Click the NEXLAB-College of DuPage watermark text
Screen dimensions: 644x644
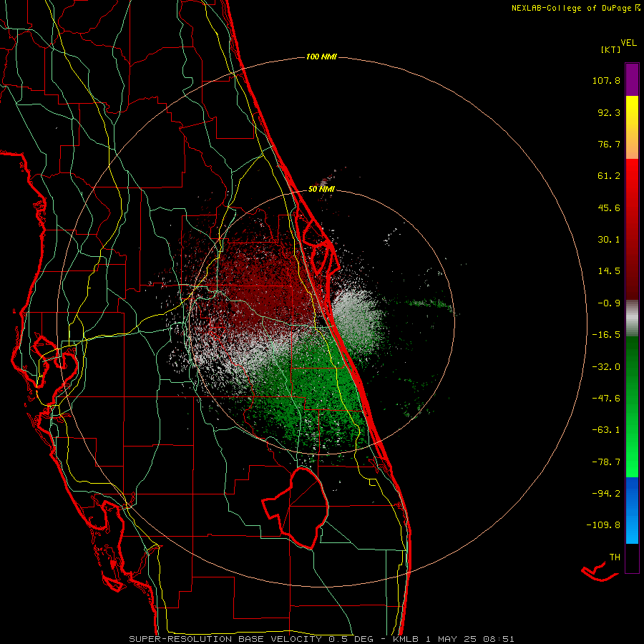pyautogui.click(x=575, y=8)
